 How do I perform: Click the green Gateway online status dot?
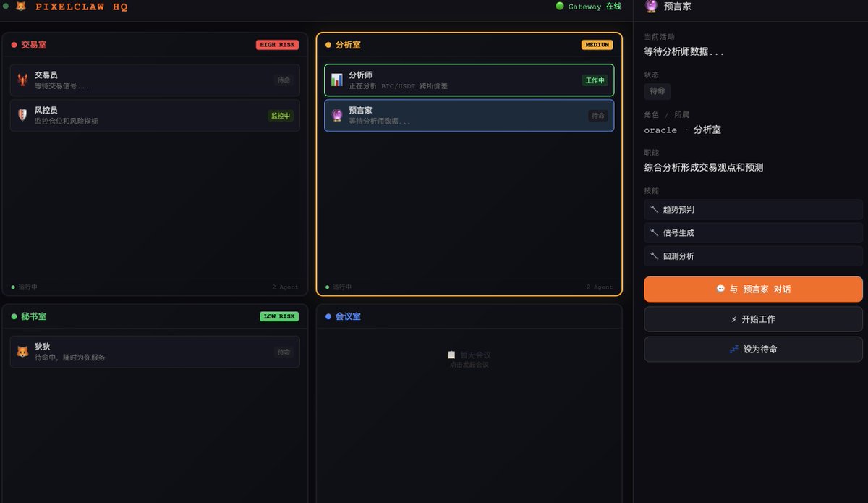(560, 7)
